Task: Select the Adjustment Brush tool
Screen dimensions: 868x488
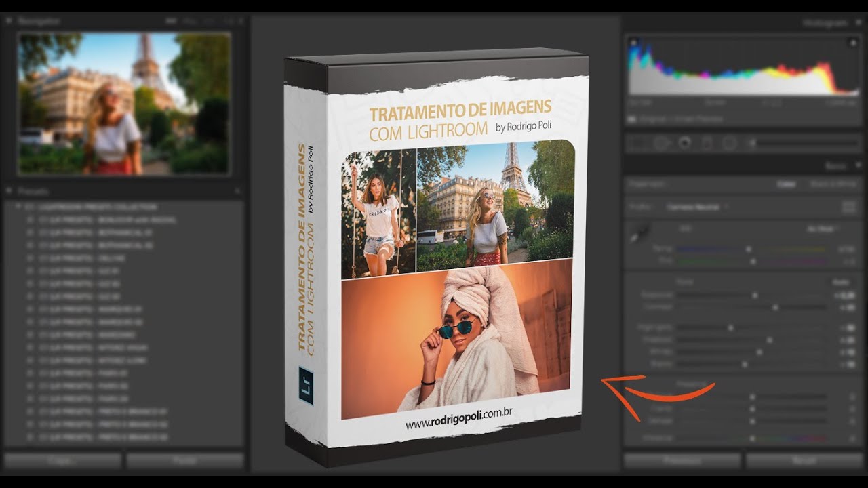Action: (752, 143)
